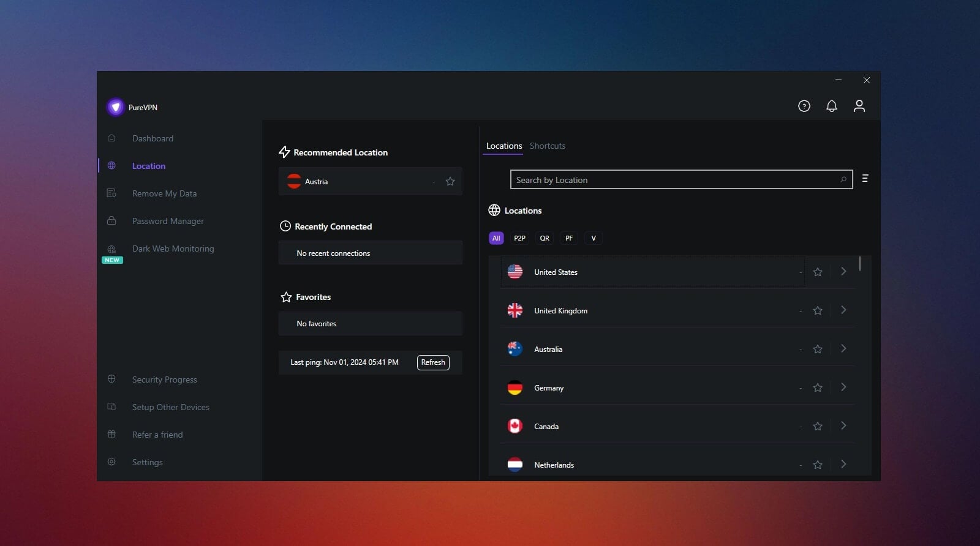Image resolution: width=980 pixels, height=546 pixels.
Task: Click the PureVPN shield logo
Action: tap(115, 107)
